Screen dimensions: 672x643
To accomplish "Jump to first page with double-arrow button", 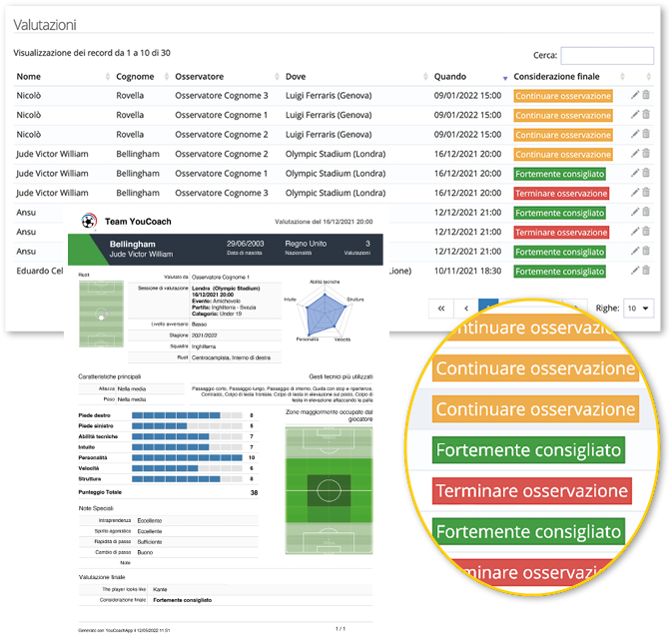I will coord(440,309).
